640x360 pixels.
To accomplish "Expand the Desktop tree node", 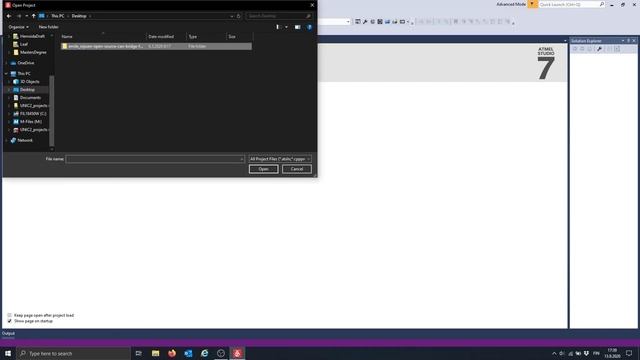I will (x=9, y=90).
